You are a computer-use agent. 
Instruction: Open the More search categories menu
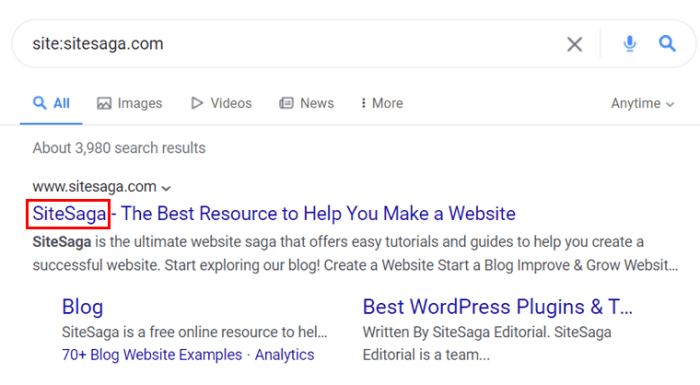[x=382, y=103]
